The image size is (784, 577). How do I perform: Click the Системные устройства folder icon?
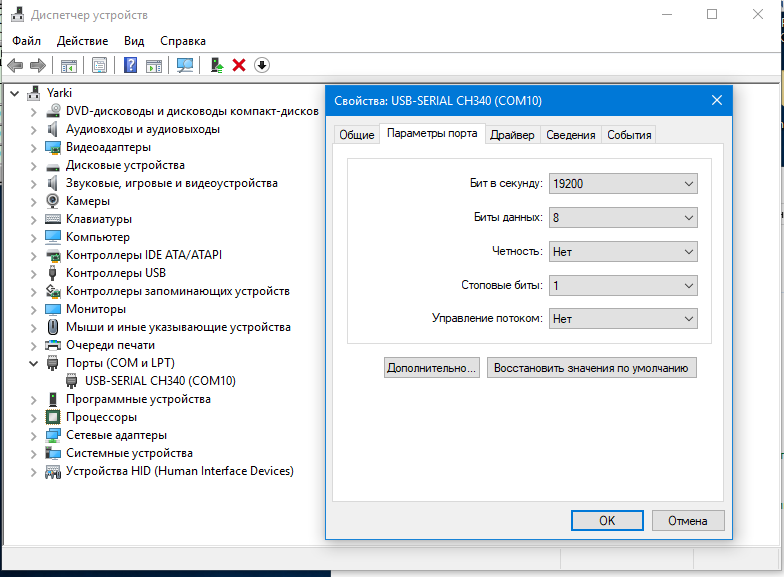[53, 453]
